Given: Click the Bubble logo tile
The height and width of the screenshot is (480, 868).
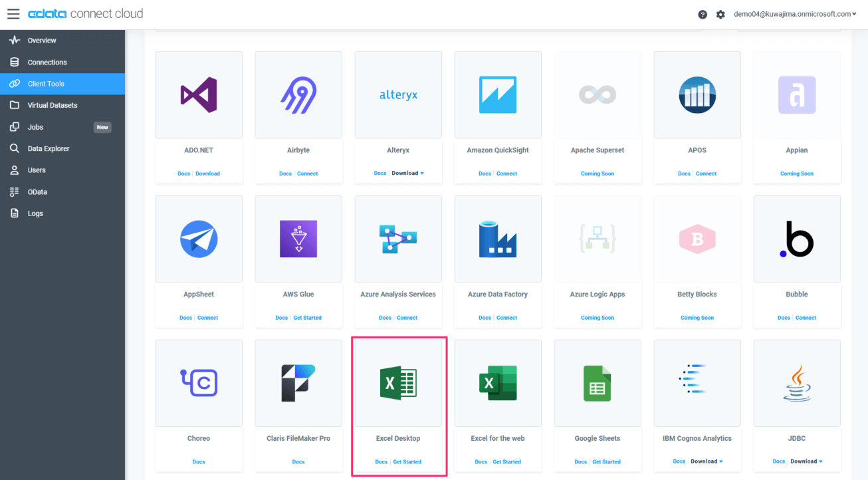Looking at the screenshot, I should tap(797, 239).
